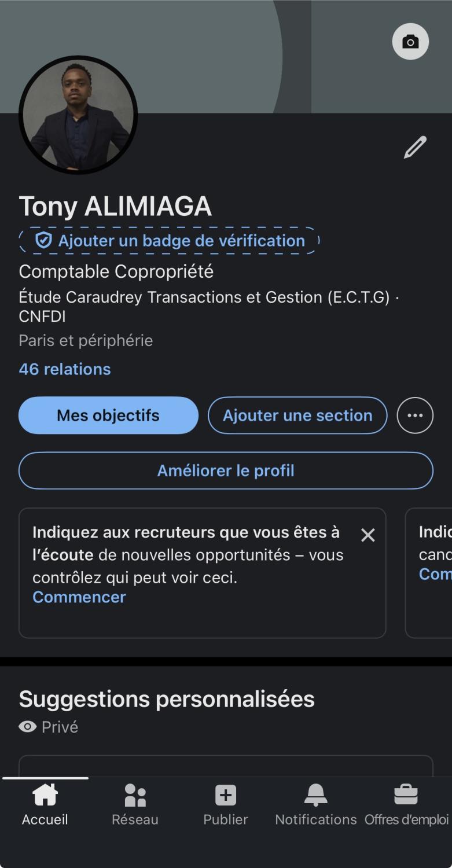The width and height of the screenshot is (452, 868).
Task: Tap Améliorer le profil button
Action: pyautogui.click(x=226, y=470)
